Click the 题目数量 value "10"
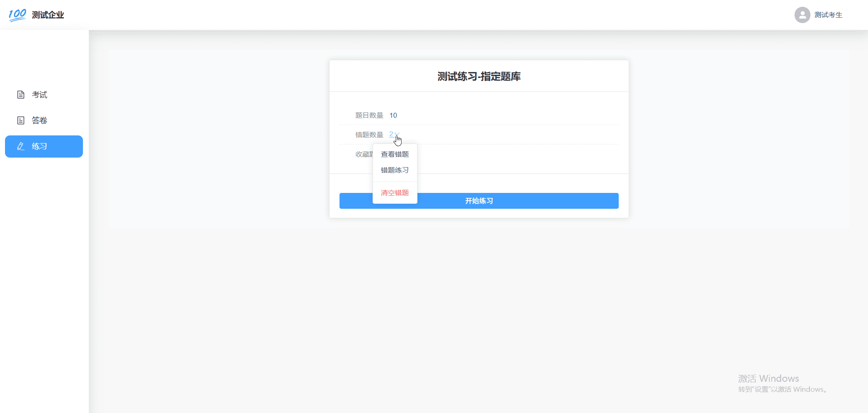868x413 pixels. click(393, 115)
